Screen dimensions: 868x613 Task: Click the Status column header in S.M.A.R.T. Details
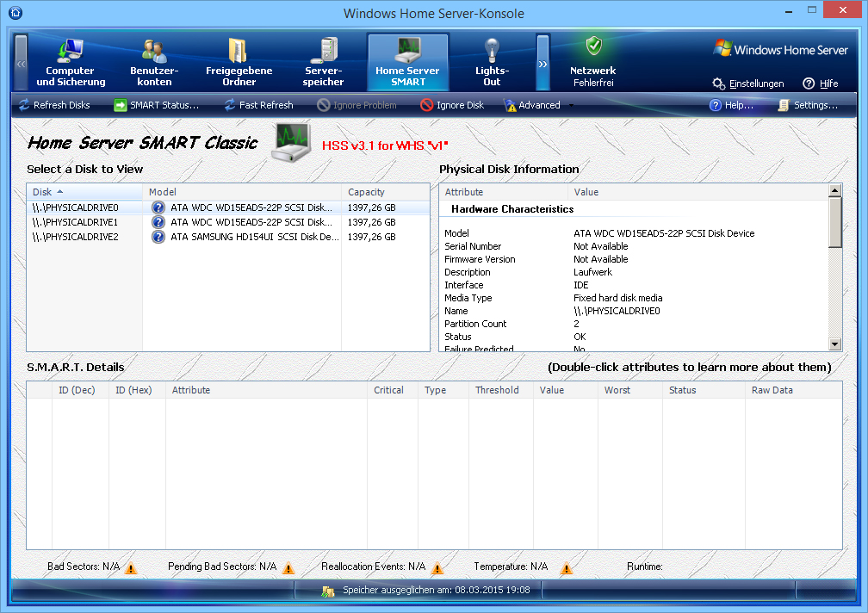click(704, 390)
